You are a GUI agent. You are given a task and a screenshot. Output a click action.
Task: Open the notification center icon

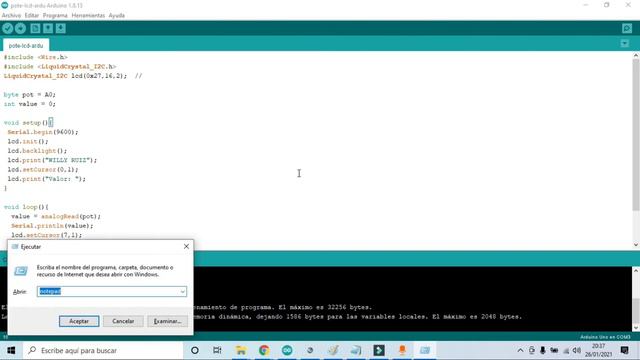tap(624, 350)
